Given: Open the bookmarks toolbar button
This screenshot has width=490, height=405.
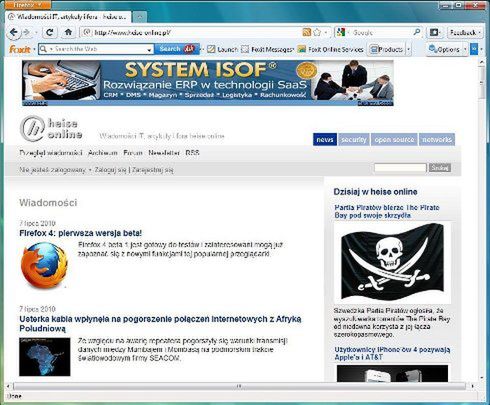Looking at the screenshot, I should [435, 32].
